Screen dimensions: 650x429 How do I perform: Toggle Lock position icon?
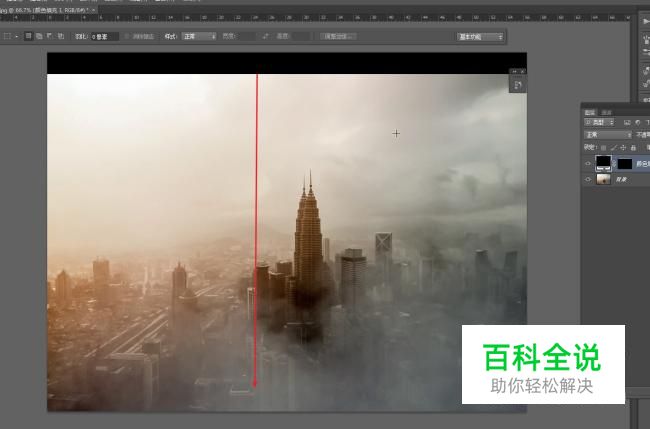pyautogui.click(x=623, y=148)
